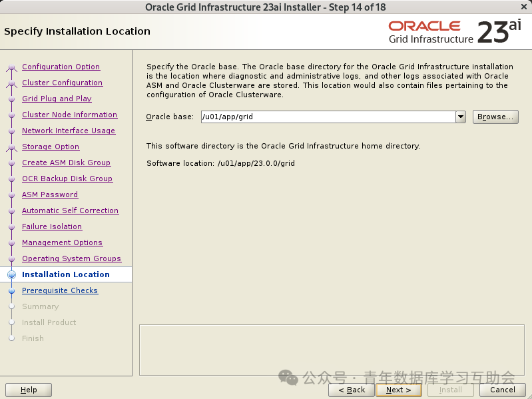Open the Network Interface Usage step
The image size is (532, 399).
(69, 131)
